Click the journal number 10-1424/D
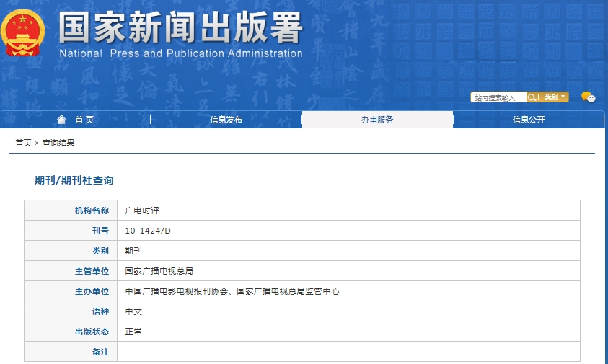This screenshot has width=608, height=364. (148, 231)
